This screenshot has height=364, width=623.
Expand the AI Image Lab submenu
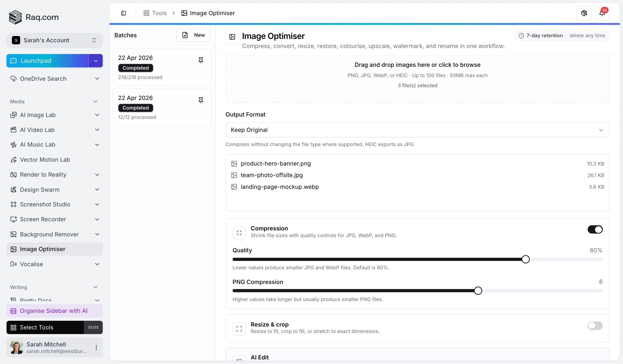point(97,115)
